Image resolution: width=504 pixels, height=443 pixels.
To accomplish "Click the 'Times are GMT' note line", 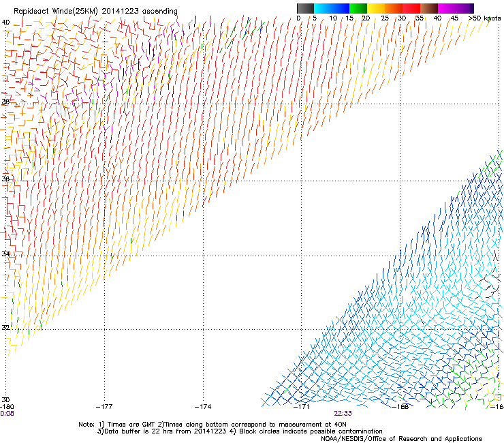I will coord(212,425).
